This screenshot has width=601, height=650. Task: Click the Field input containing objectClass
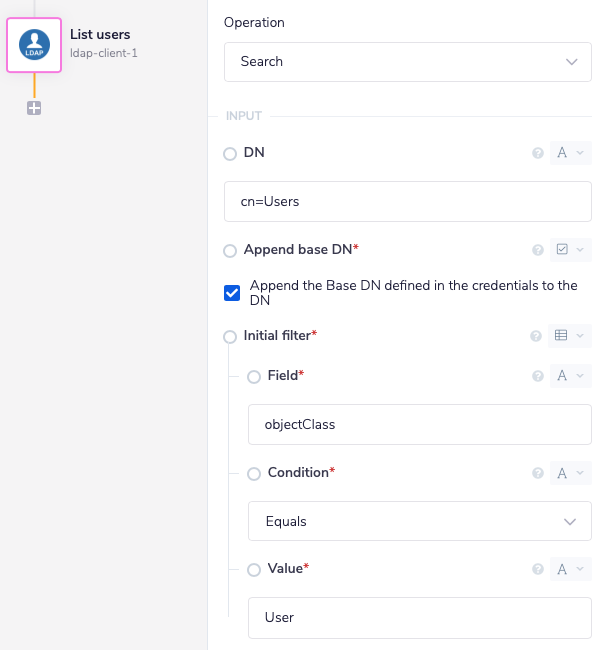pyautogui.click(x=420, y=424)
